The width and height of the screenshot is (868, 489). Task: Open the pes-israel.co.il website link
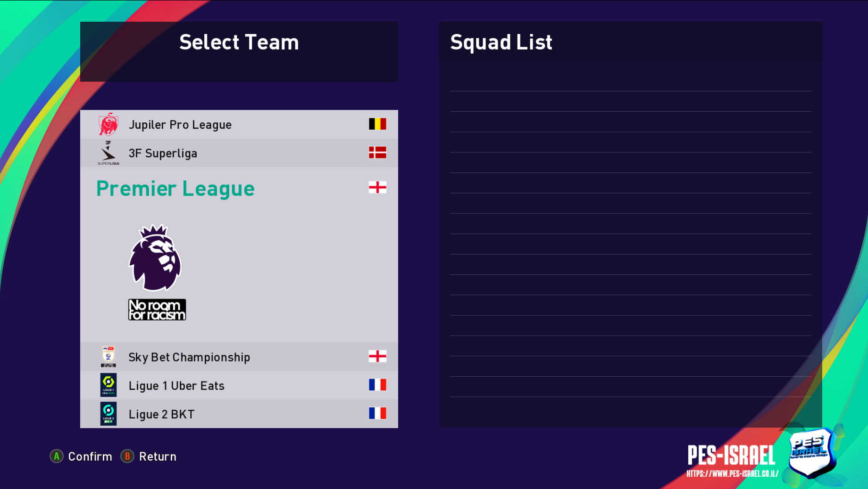[x=732, y=474]
